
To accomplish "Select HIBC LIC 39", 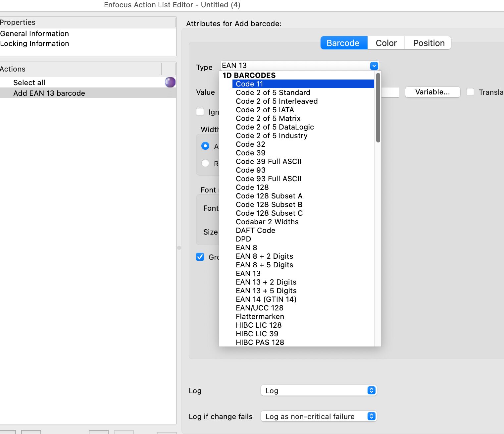I will [257, 334].
